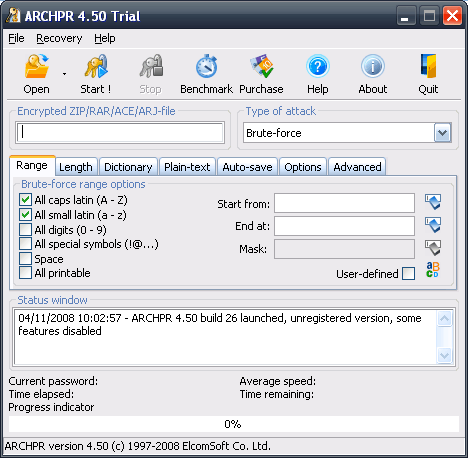Viewport: 468px width, 458px height.
Task: Uncheck All caps latin (A - Z)
Action: 25,200
